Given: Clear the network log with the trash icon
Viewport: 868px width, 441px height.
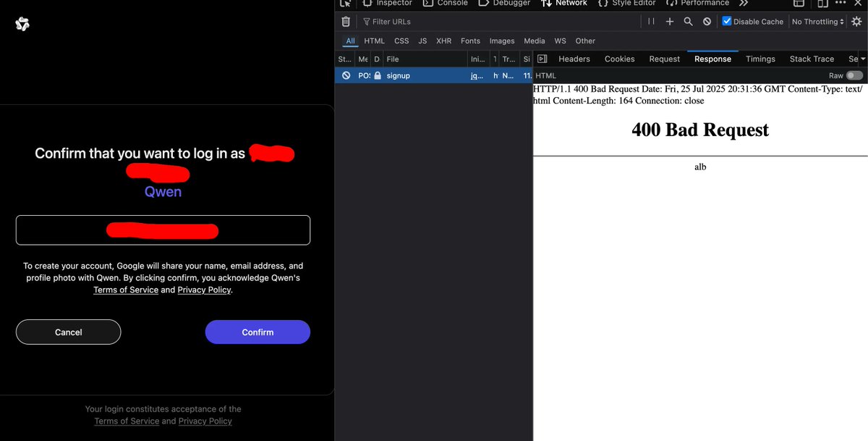Looking at the screenshot, I should tap(346, 22).
